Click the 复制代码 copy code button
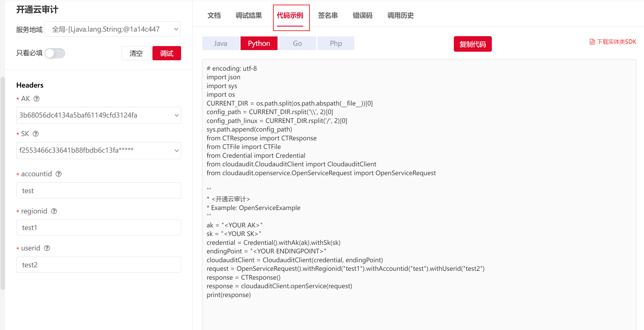The height and width of the screenshot is (330, 644). 473,44
